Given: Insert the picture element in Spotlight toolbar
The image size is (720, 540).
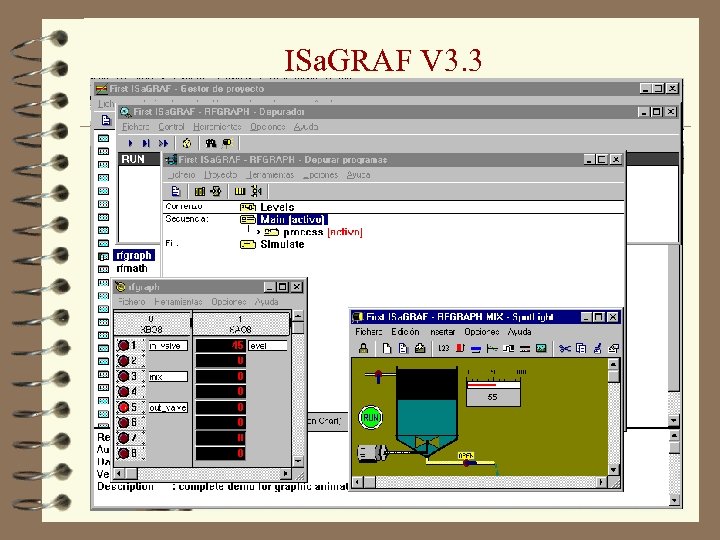Looking at the screenshot, I should click(x=541, y=349).
